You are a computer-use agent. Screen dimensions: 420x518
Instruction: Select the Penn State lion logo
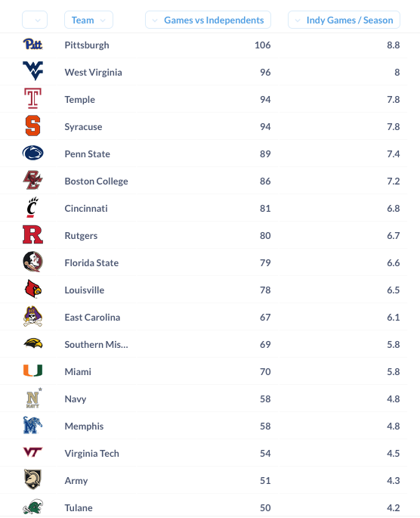tap(32, 153)
